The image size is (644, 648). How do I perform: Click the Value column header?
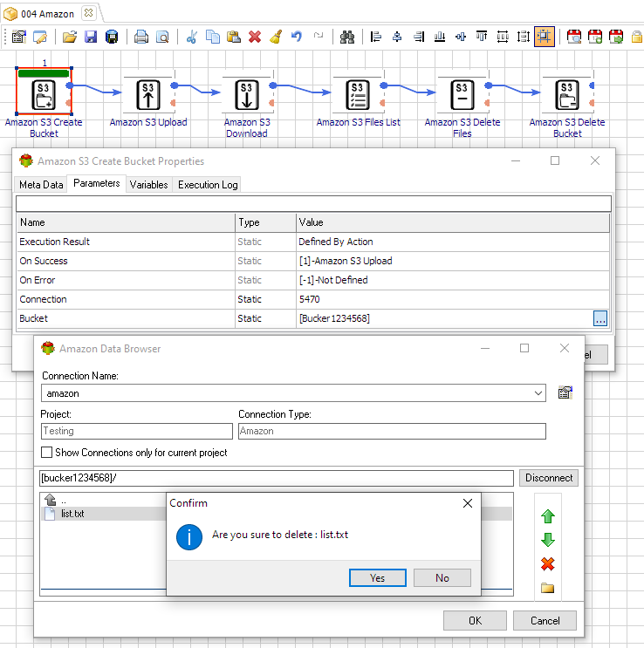[x=453, y=222]
